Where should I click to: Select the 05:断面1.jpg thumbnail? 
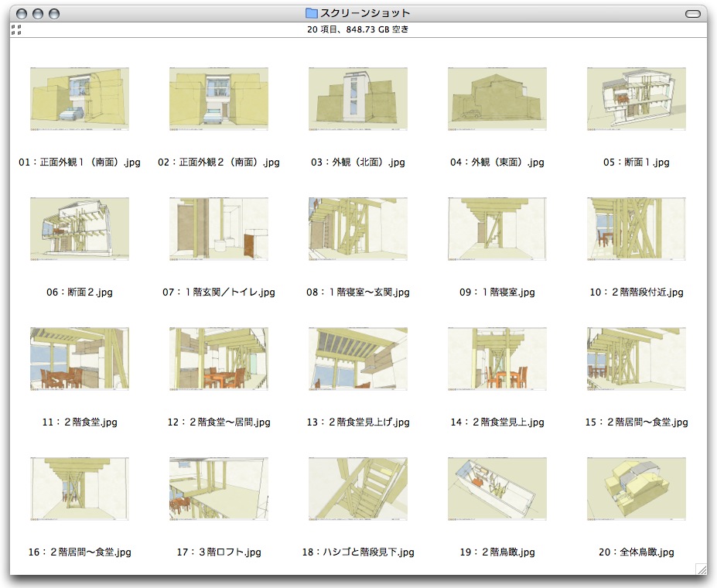coord(637,98)
